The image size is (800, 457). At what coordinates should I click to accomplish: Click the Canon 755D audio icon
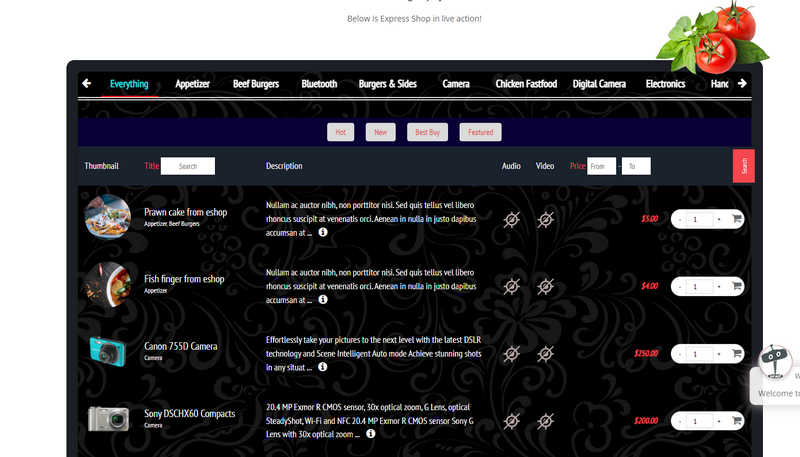tap(511, 353)
